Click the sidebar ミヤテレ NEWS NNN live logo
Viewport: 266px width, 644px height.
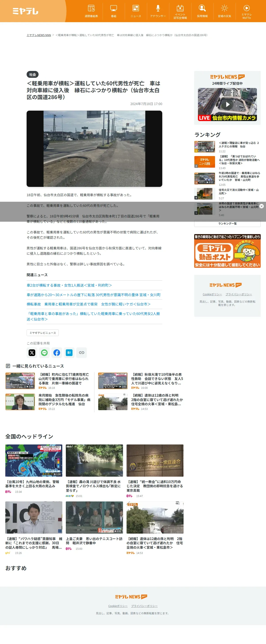[227, 77]
